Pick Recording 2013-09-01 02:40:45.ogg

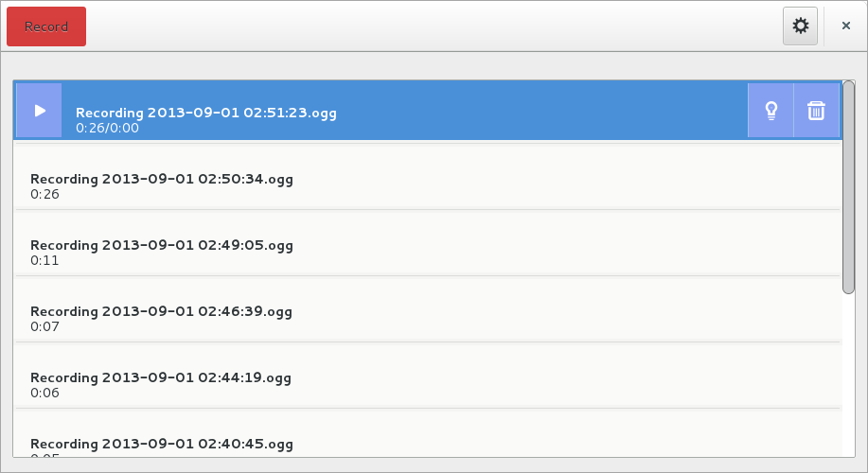[161, 443]
